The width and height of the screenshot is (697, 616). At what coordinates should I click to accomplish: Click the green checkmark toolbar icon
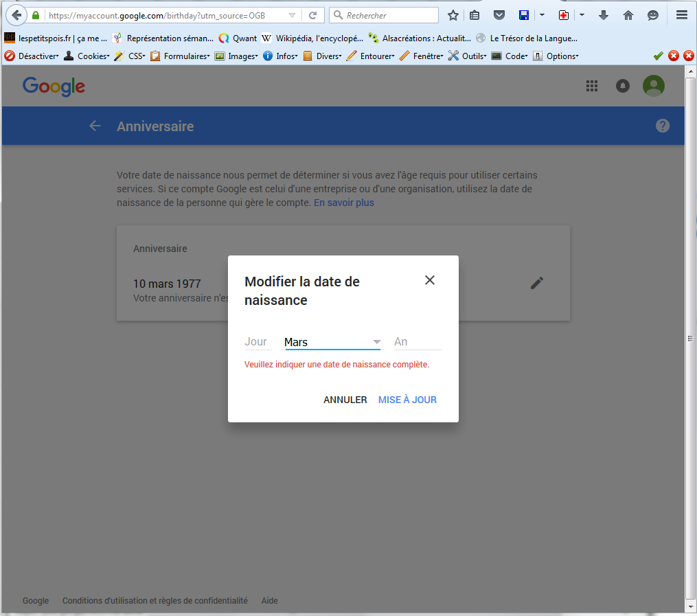click(659, 56)
